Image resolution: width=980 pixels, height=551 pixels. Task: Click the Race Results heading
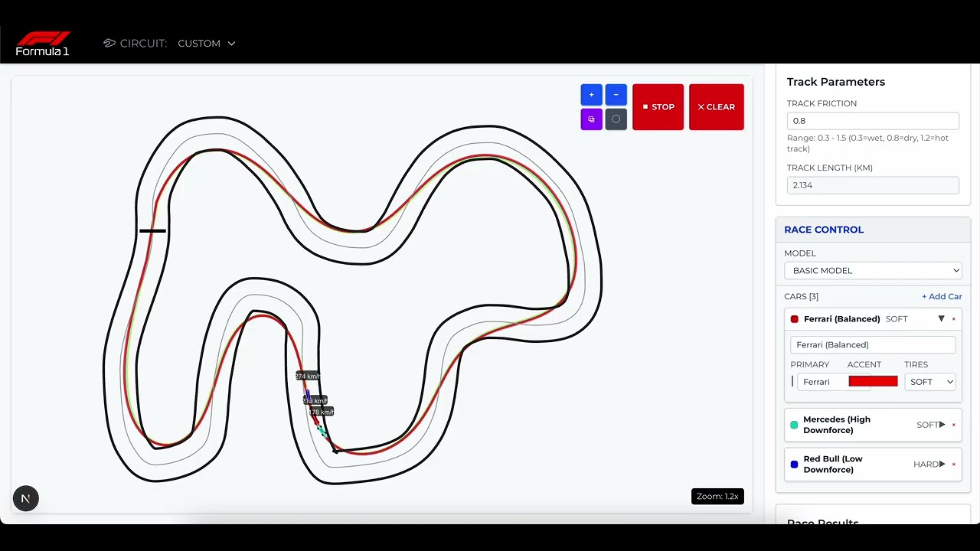tap(823, 523)
